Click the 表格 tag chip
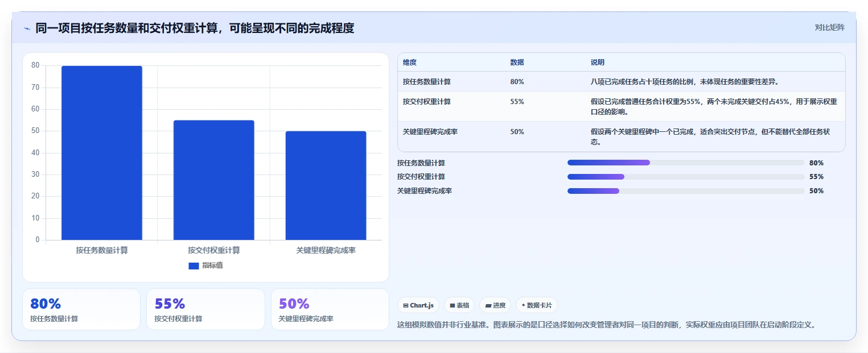The image size is (868, 353). (x=459, y=305)
